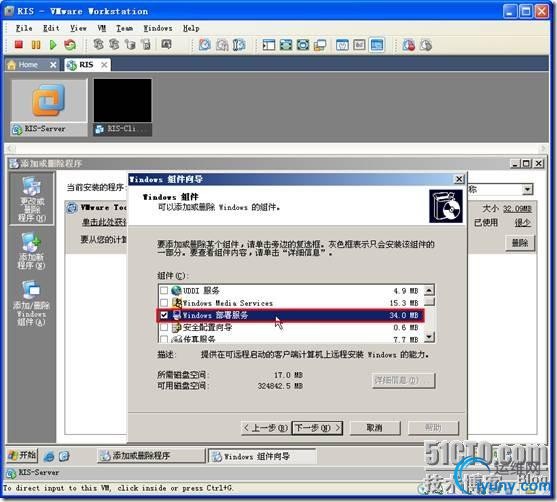Close the Windows 组件向导 dialog
This screenshot has height=502, width=557.
(459, 179)
